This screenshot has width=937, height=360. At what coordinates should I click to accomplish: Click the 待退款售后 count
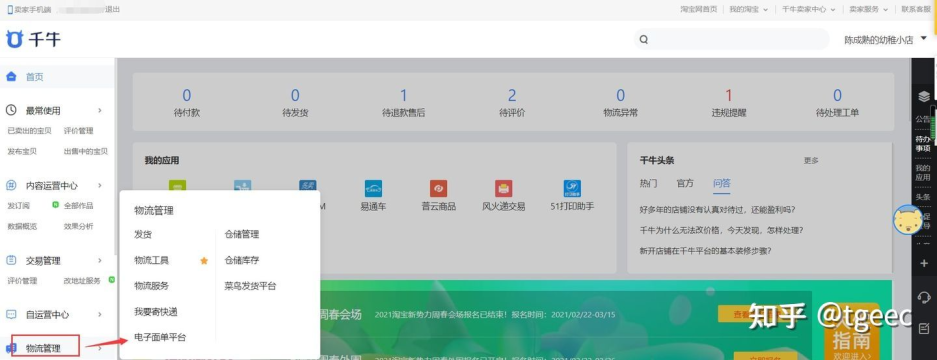(403, 96)
